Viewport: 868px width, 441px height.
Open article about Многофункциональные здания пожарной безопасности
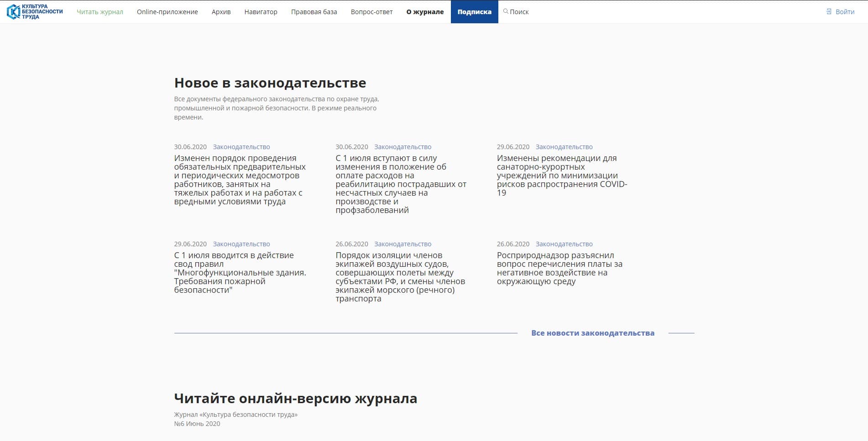[240, 273]
